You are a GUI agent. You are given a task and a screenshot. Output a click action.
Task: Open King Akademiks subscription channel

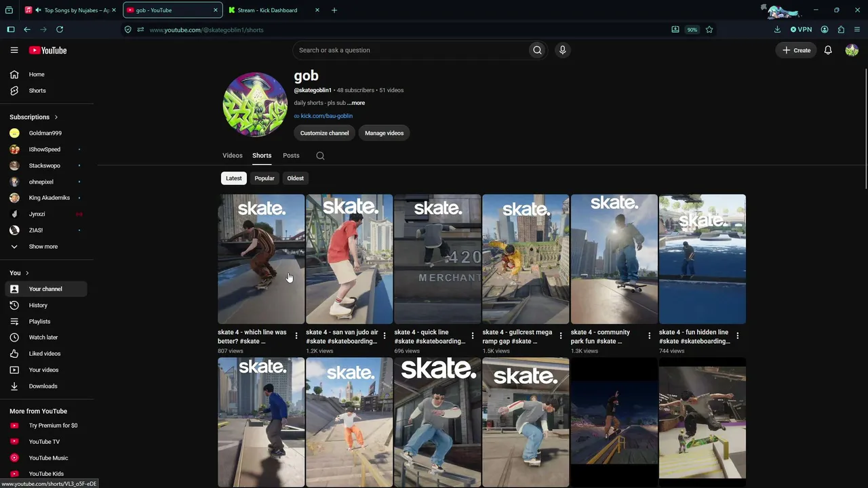46,198
